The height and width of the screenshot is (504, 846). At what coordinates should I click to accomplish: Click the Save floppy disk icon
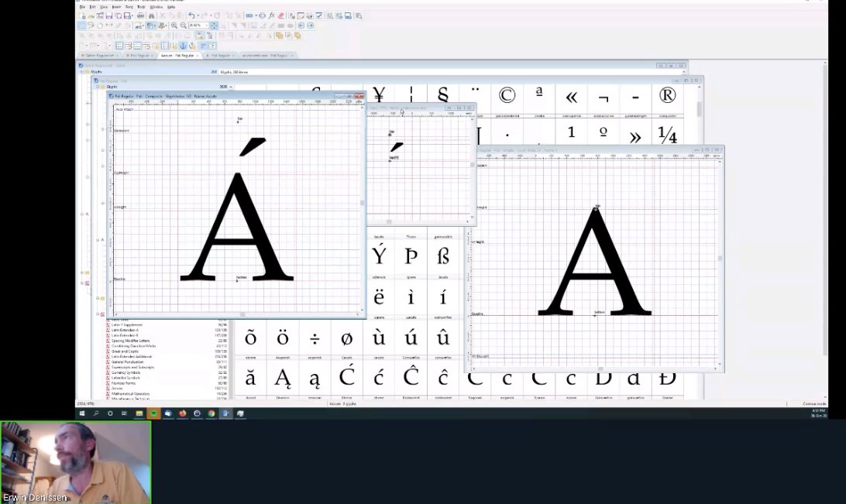[x=109, y=15]
